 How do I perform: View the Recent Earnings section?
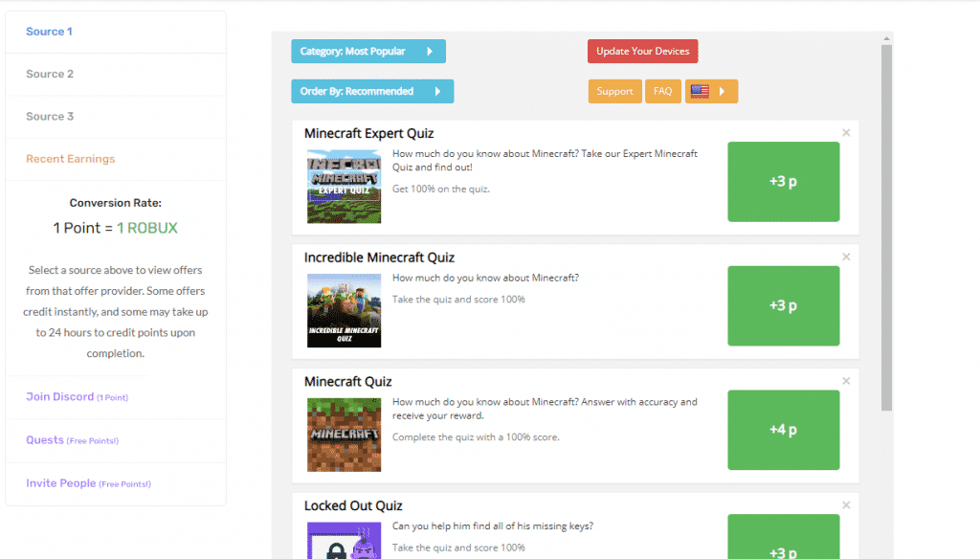[70, 159]
